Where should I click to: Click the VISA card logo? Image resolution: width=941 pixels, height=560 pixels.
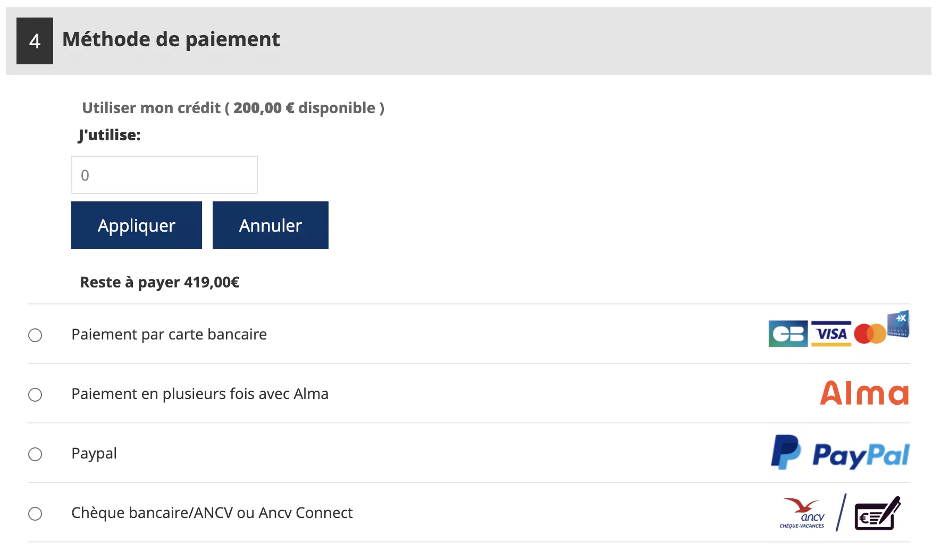(x=831, y=334)
